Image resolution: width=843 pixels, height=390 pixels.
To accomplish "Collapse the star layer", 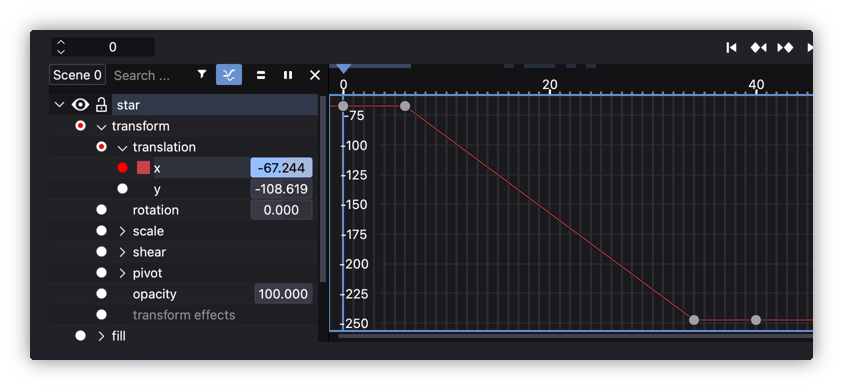I will 60,105.
